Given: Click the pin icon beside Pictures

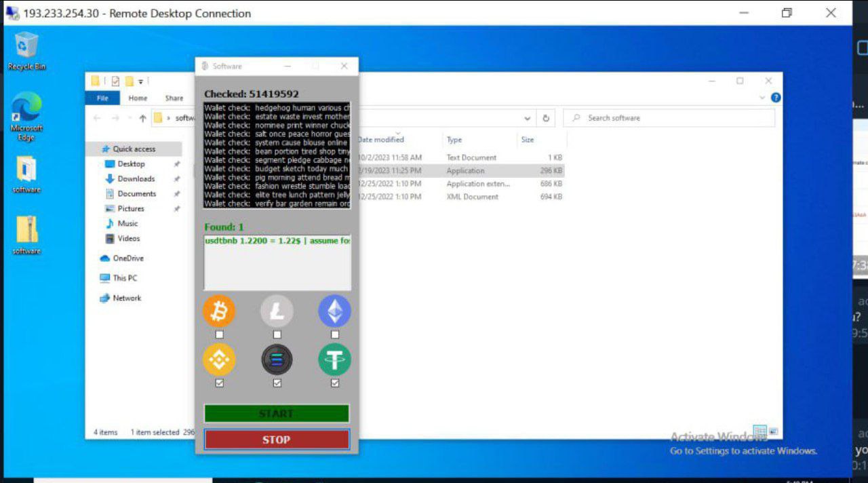Looking at the screenshot, I should [x=177, y=209].
